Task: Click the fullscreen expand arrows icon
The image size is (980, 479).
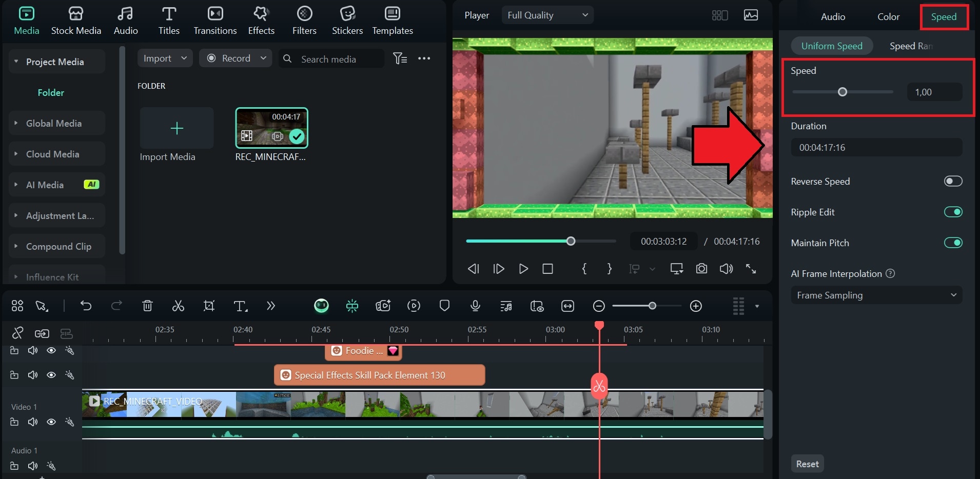Action: [x=751, y=269]
